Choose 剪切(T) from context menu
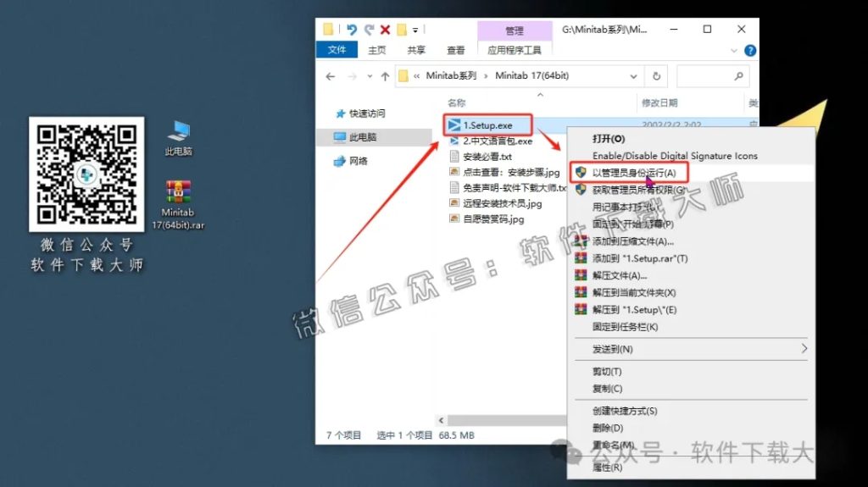868x487 pixels. point(607,372)
